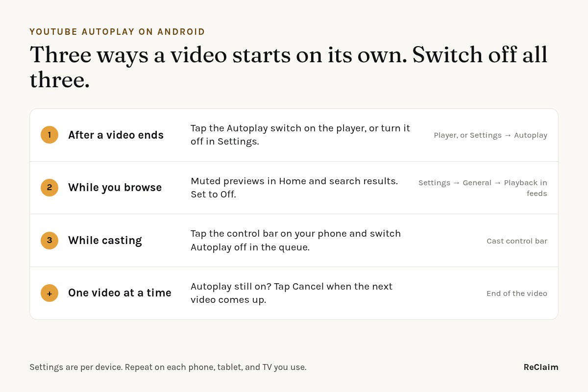The height and width of the screenshot is (392, 588).
Task: Click 'Settings → General → Playback in feeds' path
Action: 483,188
